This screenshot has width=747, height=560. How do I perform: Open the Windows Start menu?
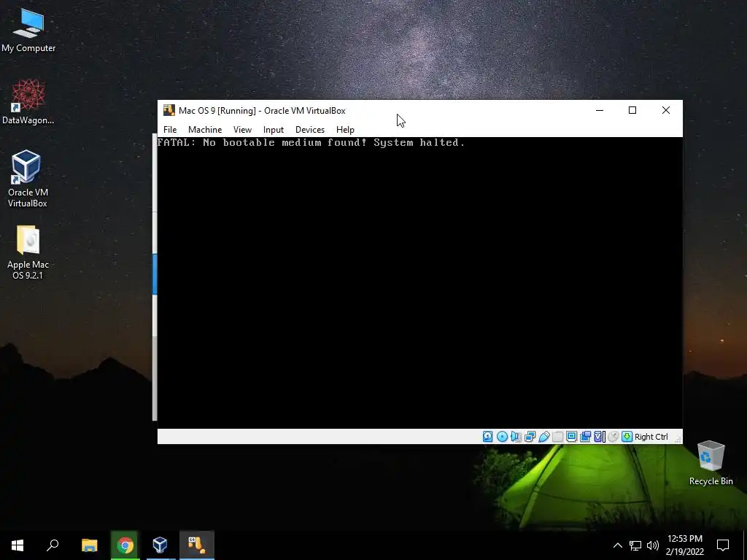pyautogui.click(x=18, y=545)
